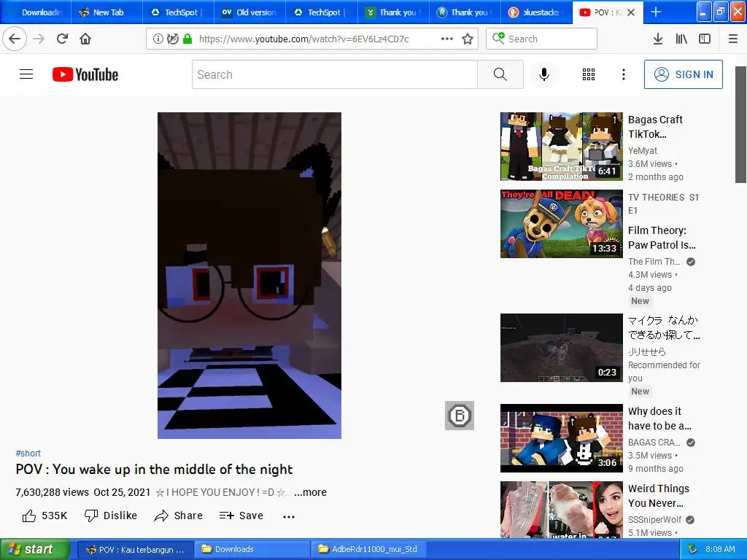Open the #short hashtag link
The image size is (747, 560).
coord(28,454)
